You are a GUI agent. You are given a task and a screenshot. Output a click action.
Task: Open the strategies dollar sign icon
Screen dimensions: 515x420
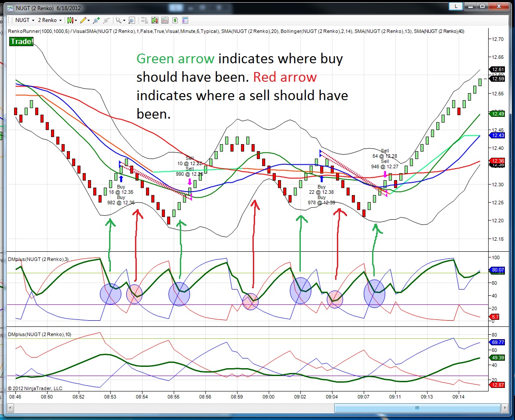coord(175,20)
